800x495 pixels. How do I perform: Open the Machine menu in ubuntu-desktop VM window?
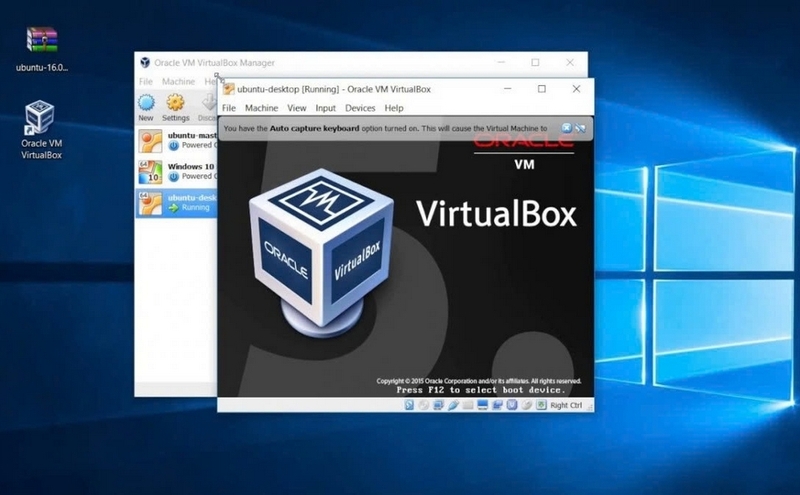[x=261, y=108]
